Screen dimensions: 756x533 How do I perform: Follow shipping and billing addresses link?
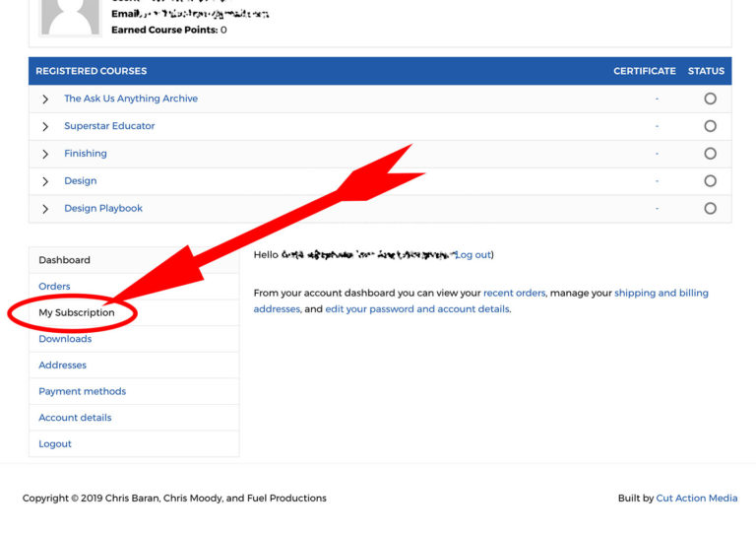pyautogui.click(x=661, y=293)
